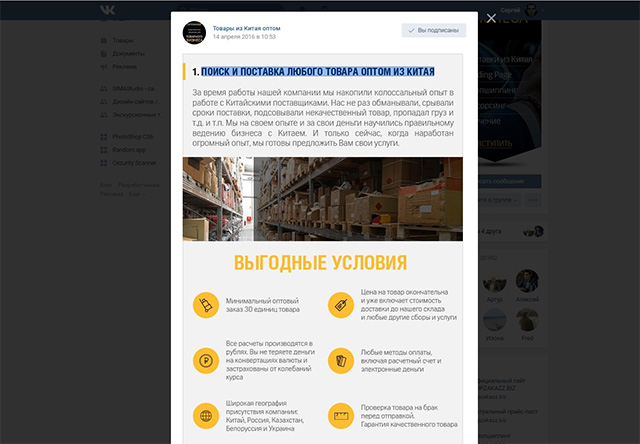
Task: Open the Товары из Китая оптом group link
Action: click(x=247, y=28)
